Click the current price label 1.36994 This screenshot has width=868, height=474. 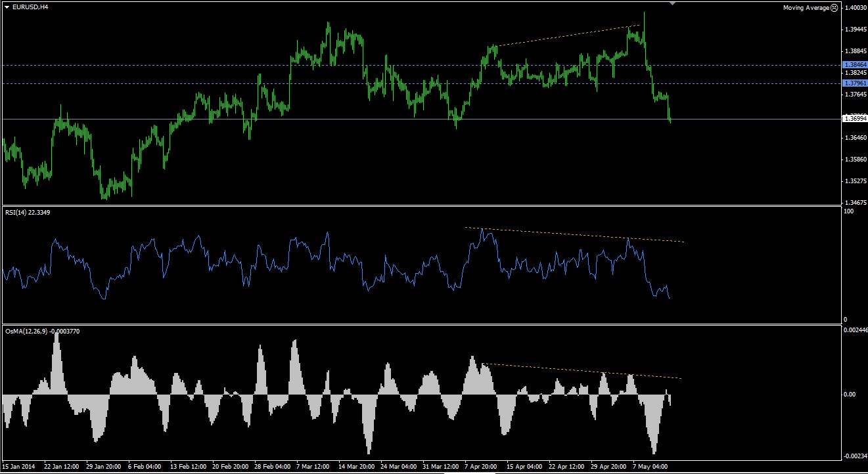[x=854, y=118]
